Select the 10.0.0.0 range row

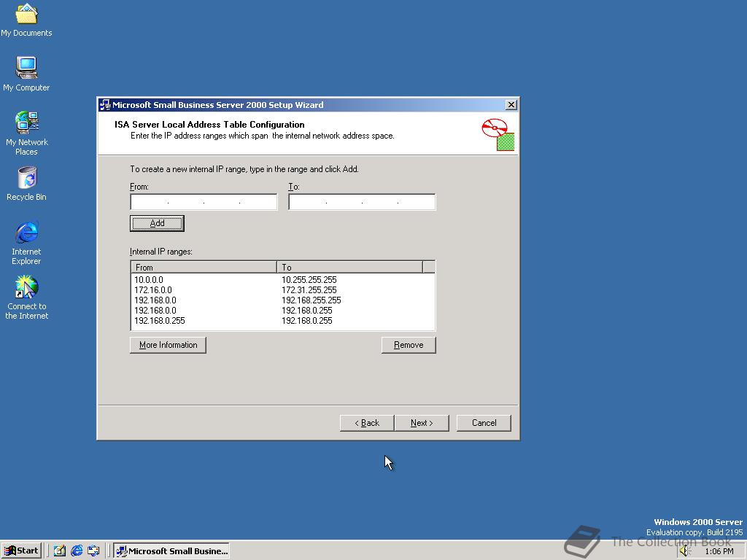click(x=282, y=279)
